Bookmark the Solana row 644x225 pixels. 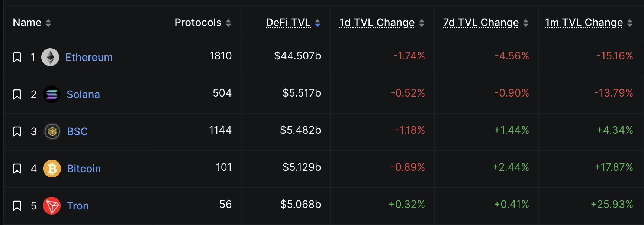17,94
